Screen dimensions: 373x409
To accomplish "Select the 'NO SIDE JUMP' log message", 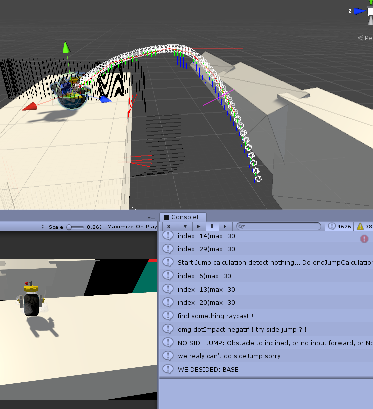I will 266,342.
